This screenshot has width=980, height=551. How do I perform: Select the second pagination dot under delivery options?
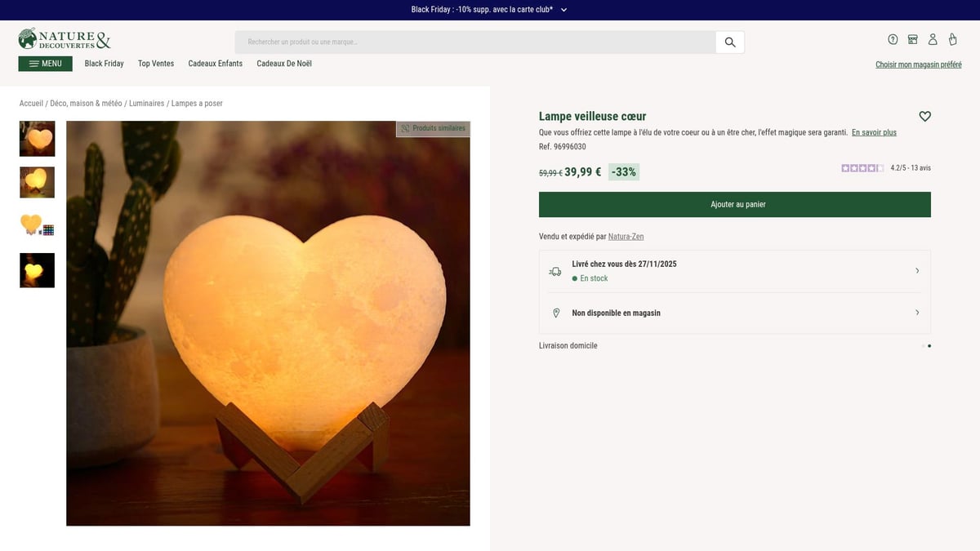click(x=929, y=345)
